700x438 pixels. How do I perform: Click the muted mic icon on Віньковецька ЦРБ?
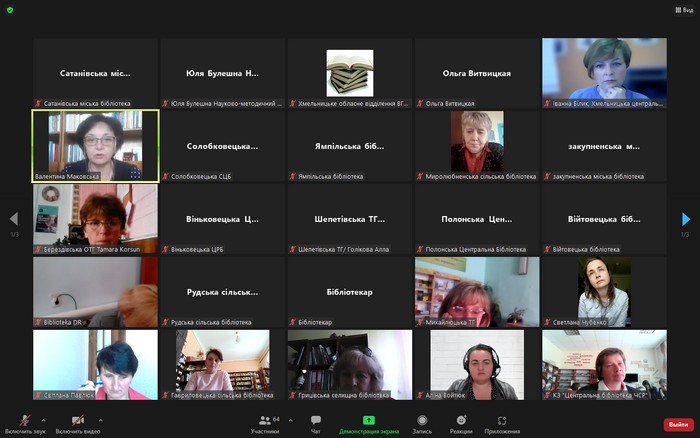click(x=165, y=250)
